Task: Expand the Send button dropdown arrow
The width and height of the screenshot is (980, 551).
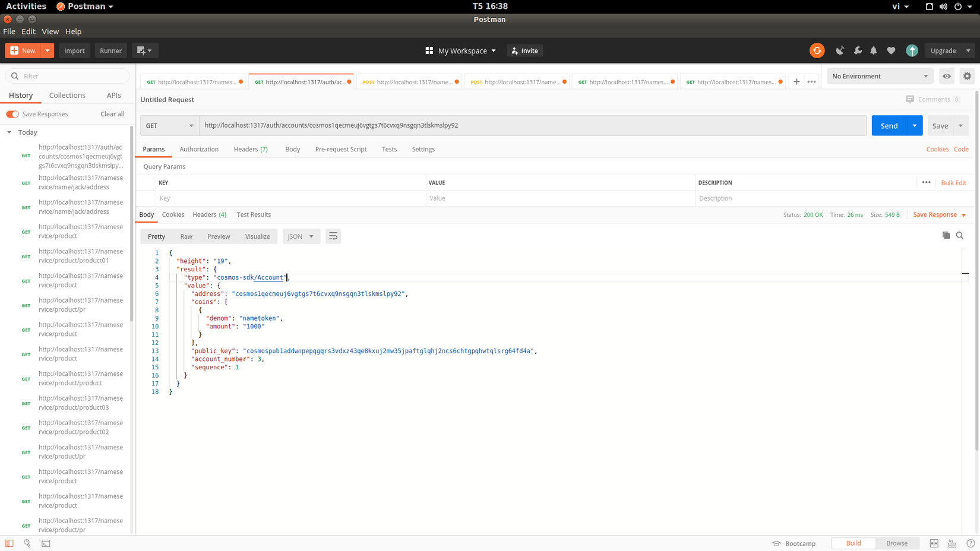Action: [x=915, y=125]
